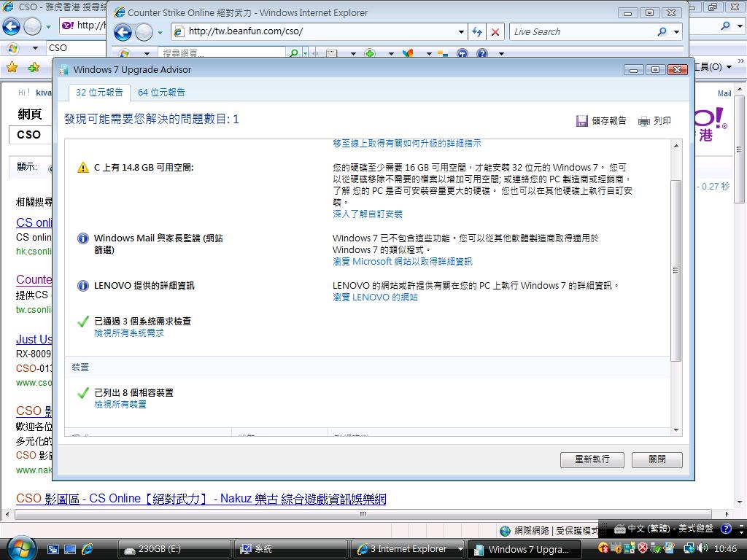Viewport: 747px width, 560px height.
Task: Click the clock showing 10:46
Action: [725, 549]
